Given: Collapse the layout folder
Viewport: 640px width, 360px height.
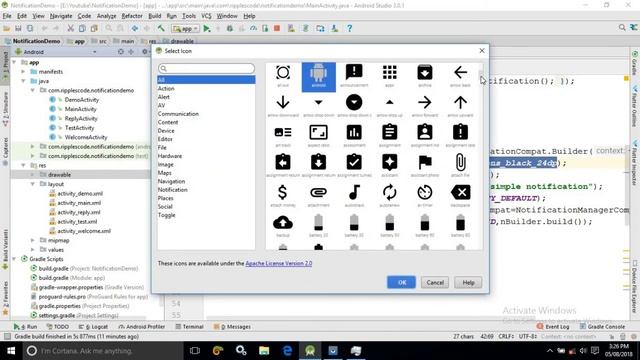Looking at the screenshot, I should [x=33, y=184].
